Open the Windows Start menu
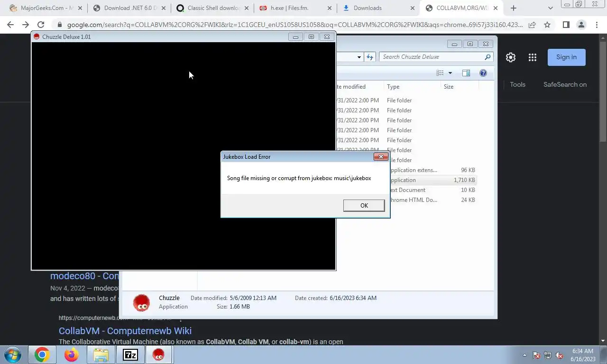The height and width of the screenshot is (364, 607). (x=13, y=355)
